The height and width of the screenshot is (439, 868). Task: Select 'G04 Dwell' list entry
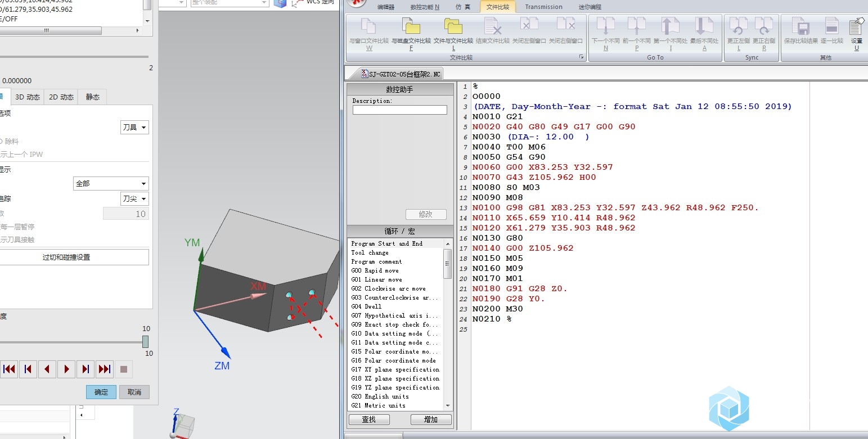coord(366,306)
